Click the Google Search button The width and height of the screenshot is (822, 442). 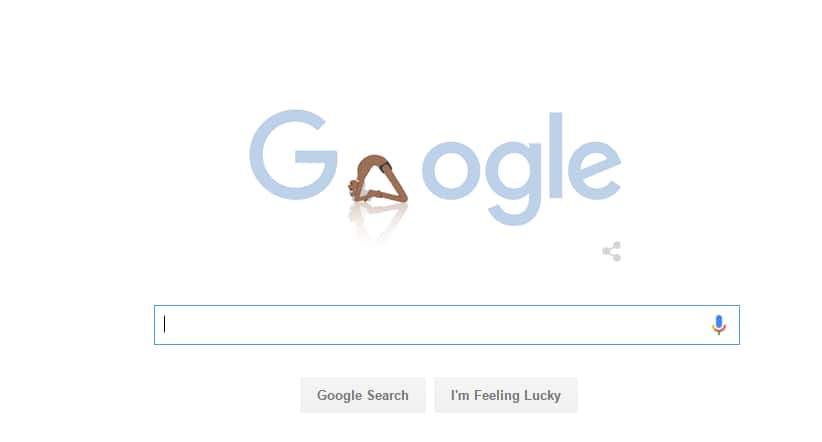363,395
